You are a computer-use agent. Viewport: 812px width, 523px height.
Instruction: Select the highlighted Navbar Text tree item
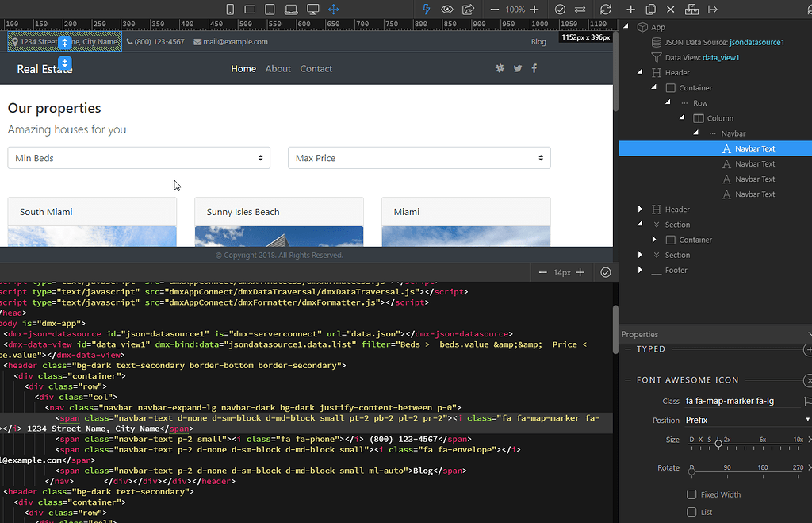(715, 148)
